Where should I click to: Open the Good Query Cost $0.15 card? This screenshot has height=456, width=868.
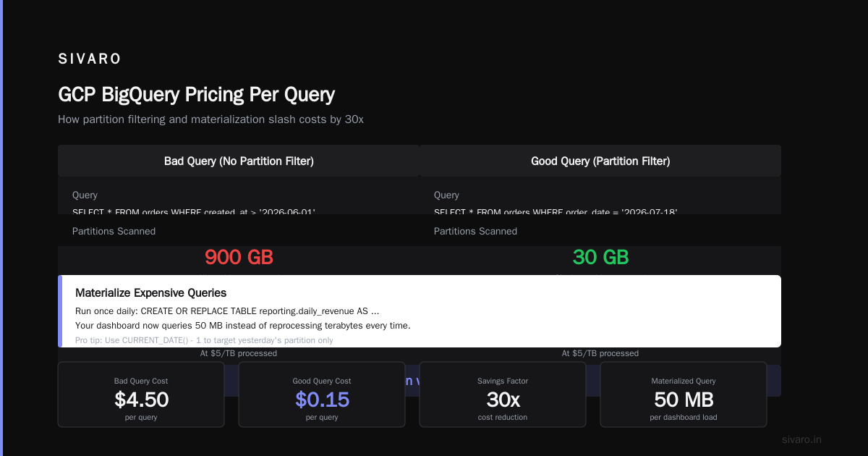coord(322,394)
